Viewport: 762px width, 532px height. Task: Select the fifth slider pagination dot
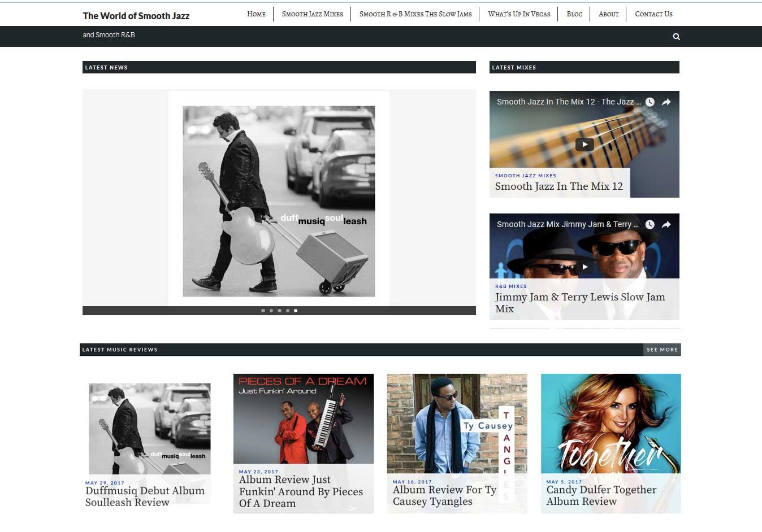(296, 311)
